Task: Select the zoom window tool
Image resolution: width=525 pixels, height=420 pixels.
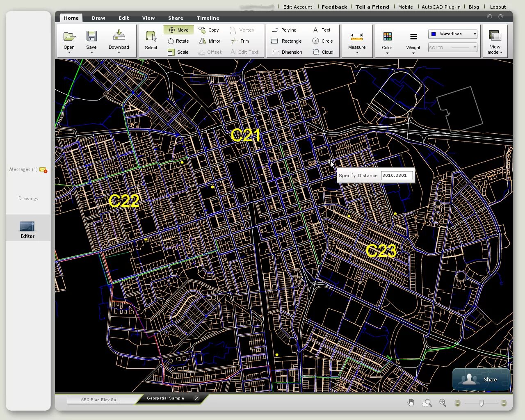Action: (427, 403)
